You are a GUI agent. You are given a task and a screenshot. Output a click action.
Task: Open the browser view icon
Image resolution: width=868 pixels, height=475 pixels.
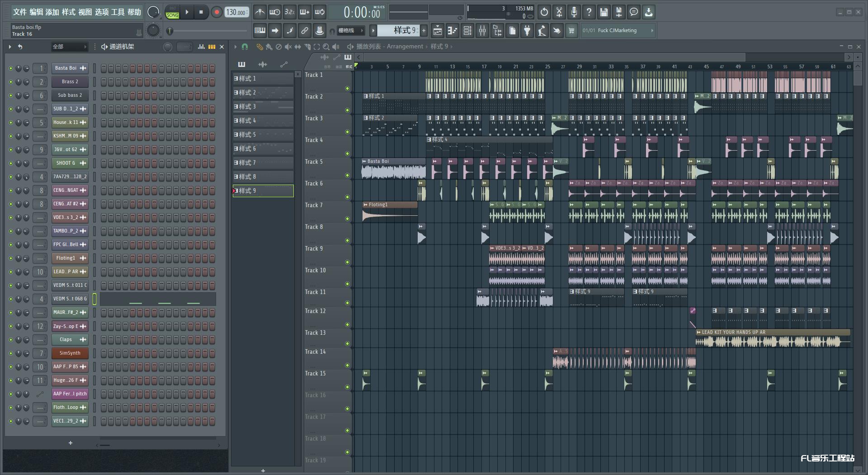tap(497, 30)
